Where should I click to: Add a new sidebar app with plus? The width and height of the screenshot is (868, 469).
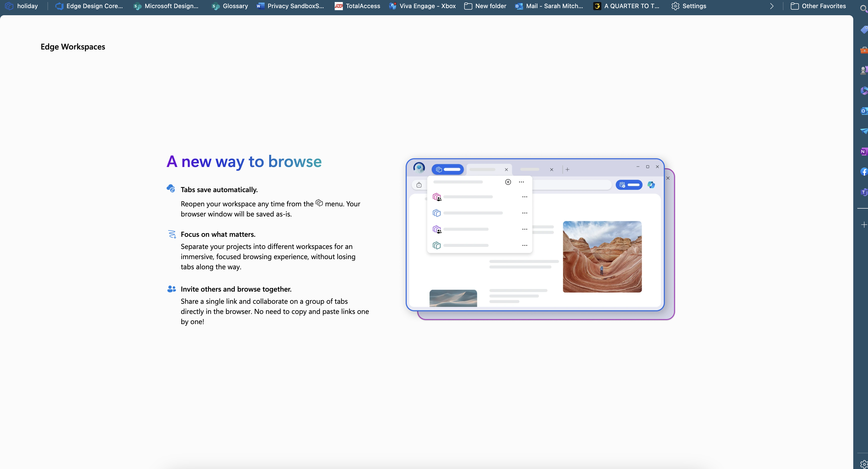coord(864,225)
